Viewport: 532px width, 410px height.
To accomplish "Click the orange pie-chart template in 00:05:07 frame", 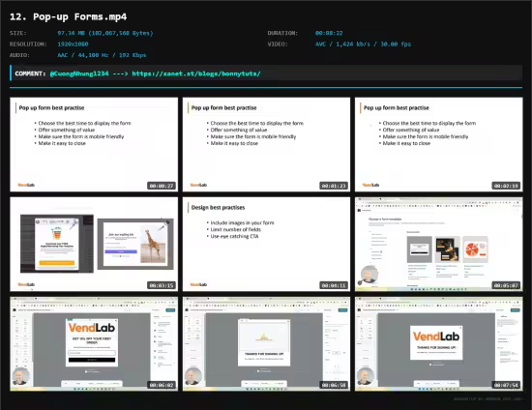I will click(x=475, y=249).
